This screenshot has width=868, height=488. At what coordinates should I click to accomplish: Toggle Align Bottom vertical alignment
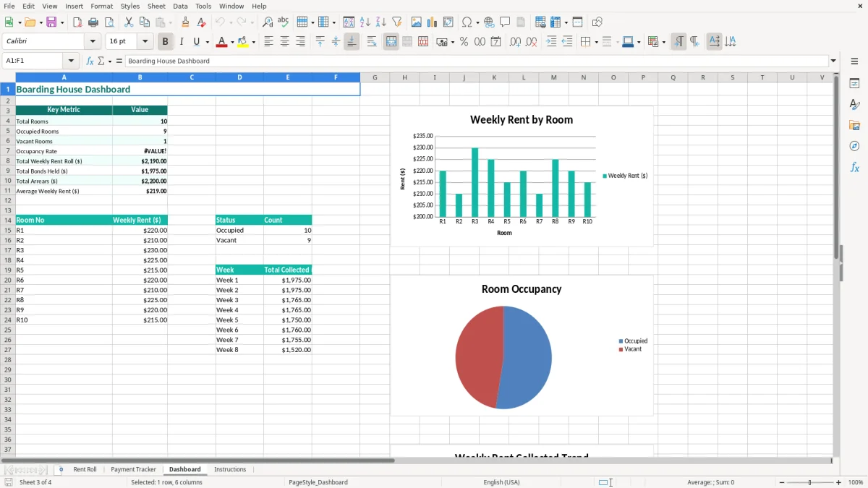(352, 42)
